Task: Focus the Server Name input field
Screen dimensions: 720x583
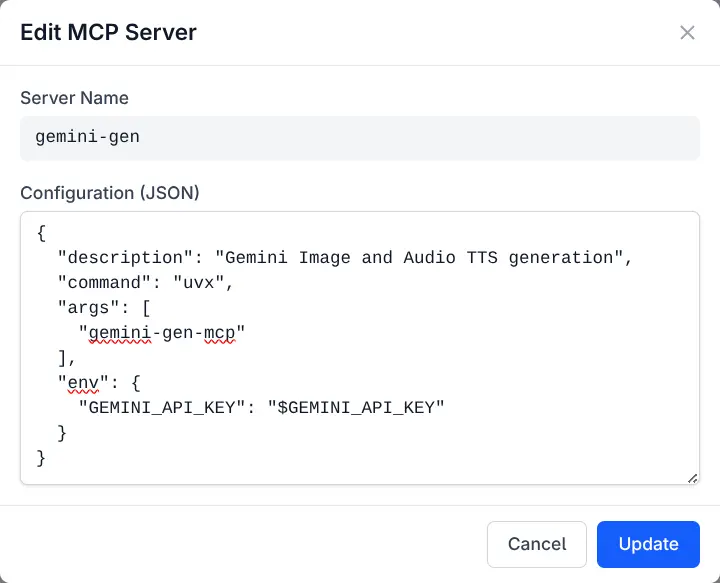Action: pyautogui.click(x=360, y=137)
